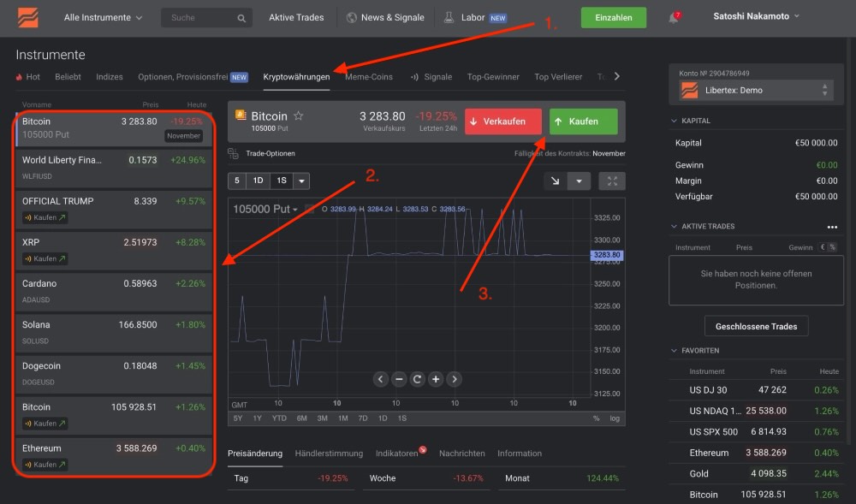
Task: Enable log scale on chart
Action: pyautogui.click(x=615, y=418)
